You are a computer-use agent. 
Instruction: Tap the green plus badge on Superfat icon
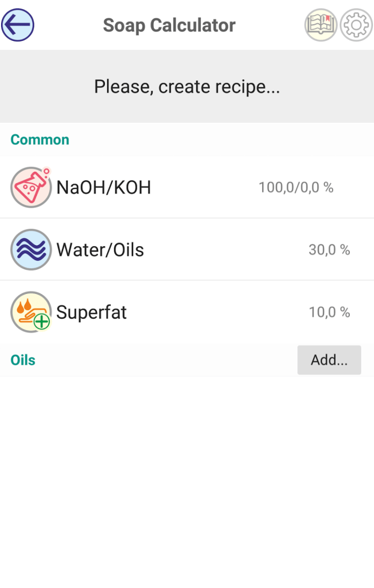coord(42,322)
